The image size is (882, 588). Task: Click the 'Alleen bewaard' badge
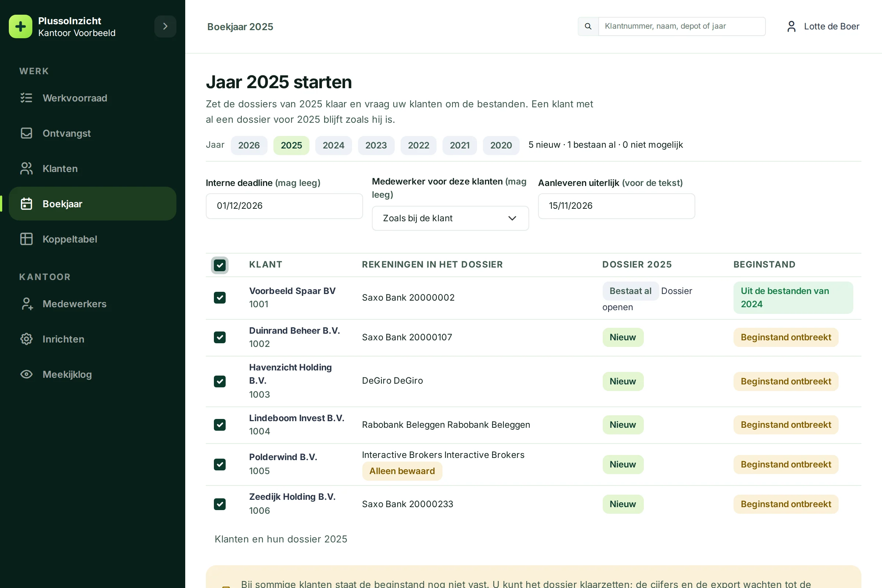(x=402, y=471)
